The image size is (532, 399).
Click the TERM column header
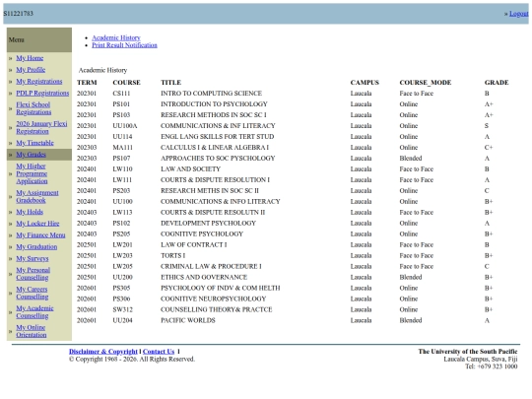(x=87, y=83)
